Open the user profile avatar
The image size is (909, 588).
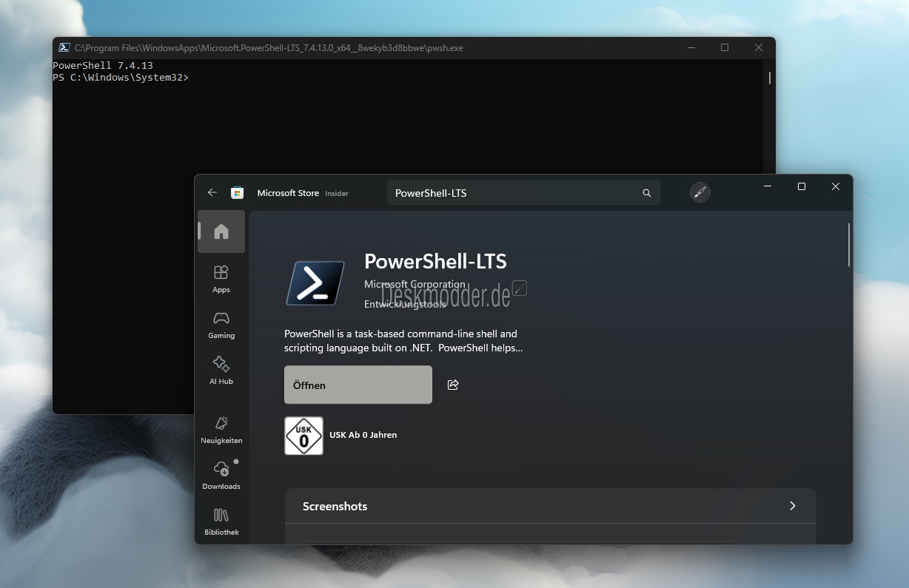tap(700, 192)
